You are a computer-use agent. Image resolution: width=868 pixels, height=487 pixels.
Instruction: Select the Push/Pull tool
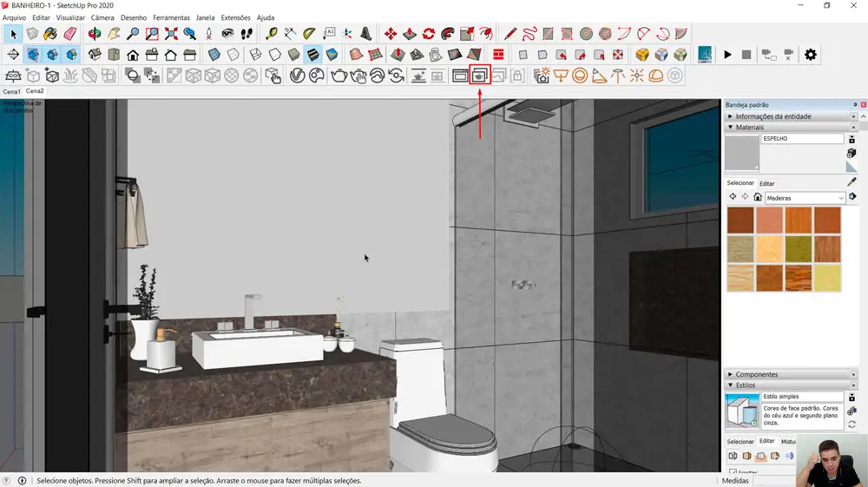410,35
